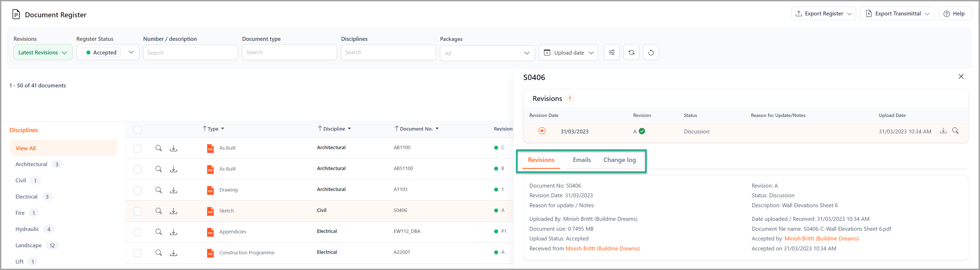Open the Change log tab

pyautogui.click(x=620, y=160)
